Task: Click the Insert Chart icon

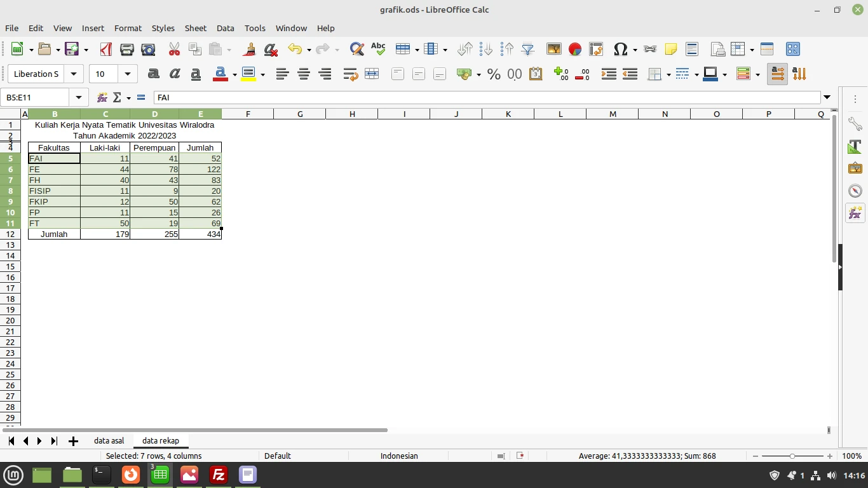Action: click(x=575, y=49)
